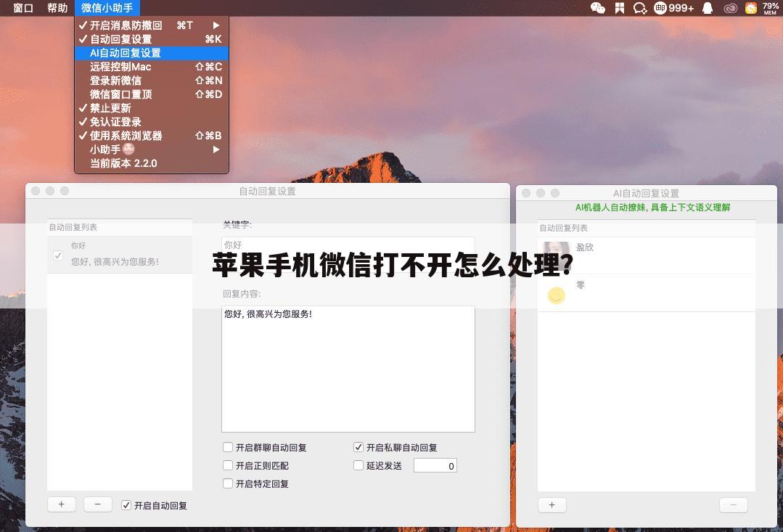Viewport: 783px width, 532px height.
Task: Click the 79% MEM indicator
Action: 771,8
